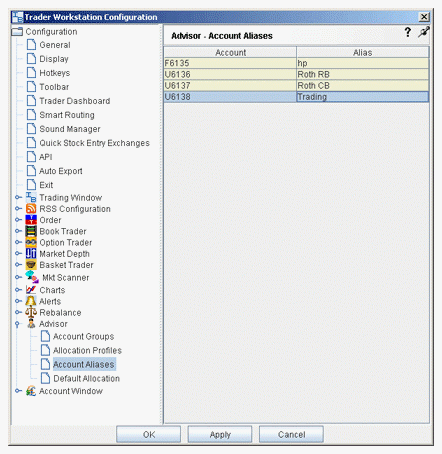The image size is (442, 454).
Task: Click the Basket Trader icon
Action: 31,265
